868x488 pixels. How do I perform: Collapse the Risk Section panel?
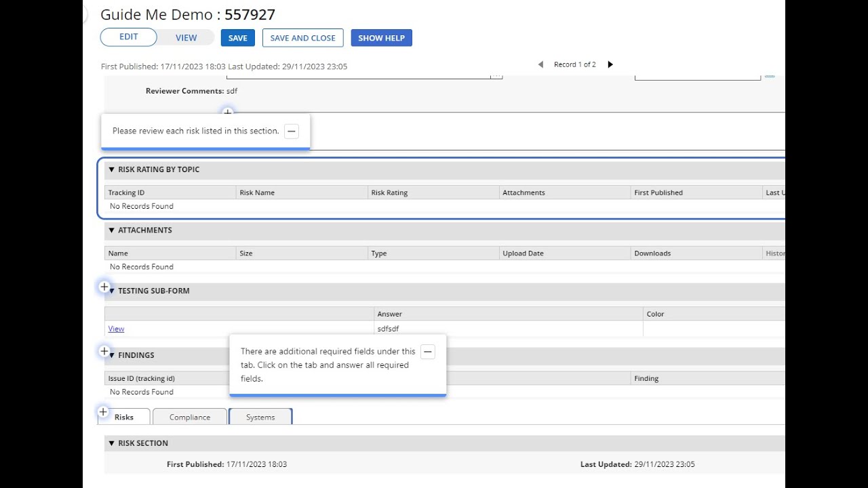click(112, 443)
